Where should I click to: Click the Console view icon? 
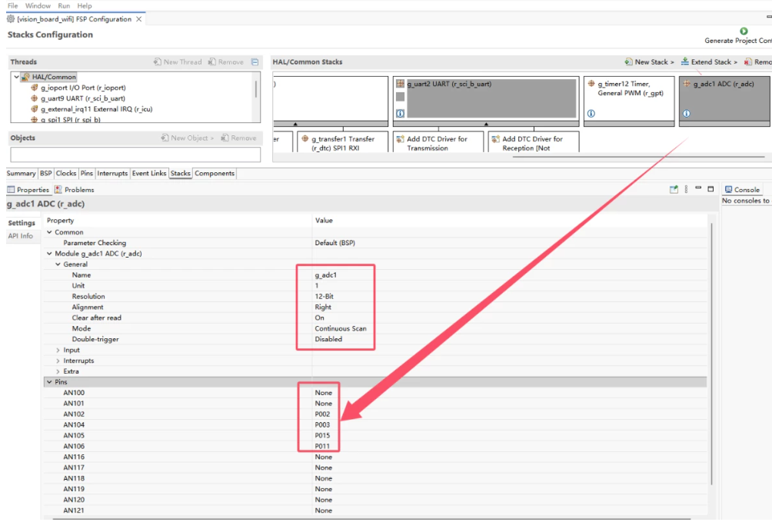pos(729,189)
